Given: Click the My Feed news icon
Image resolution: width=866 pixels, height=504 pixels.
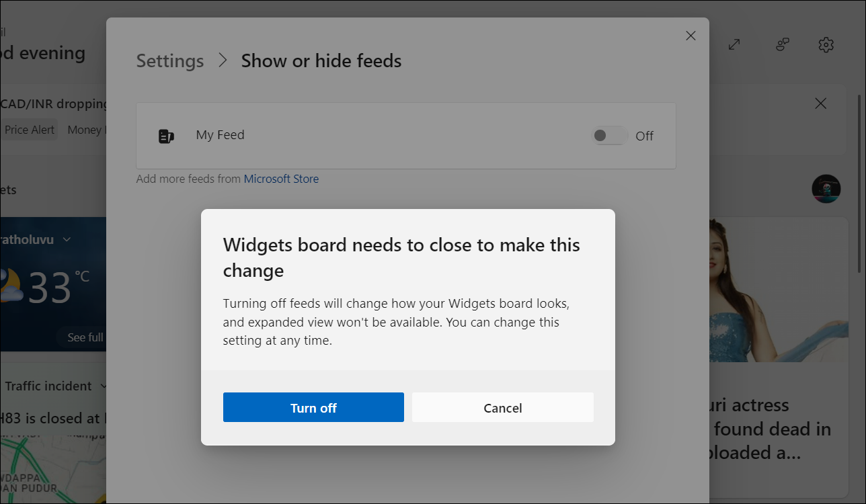Looking at the screenshot, I should click(166, 136).
